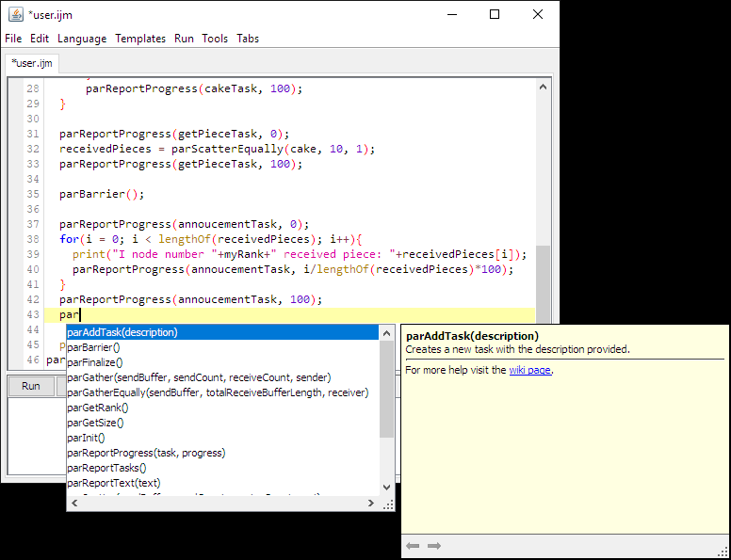This screenshot has width=731, height=560.
Task: Click autocomplete vertical scrollbar thumb
Action: [x=386, y=389]
